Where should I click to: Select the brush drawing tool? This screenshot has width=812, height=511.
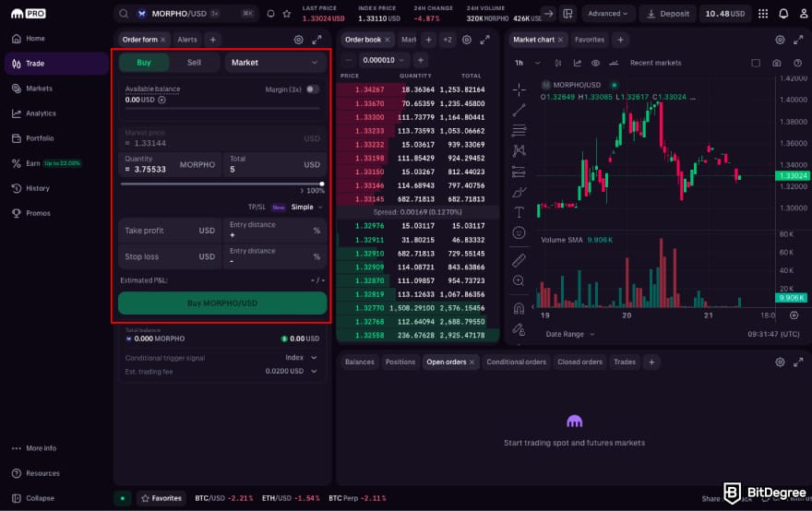click(x=519, y=192)
